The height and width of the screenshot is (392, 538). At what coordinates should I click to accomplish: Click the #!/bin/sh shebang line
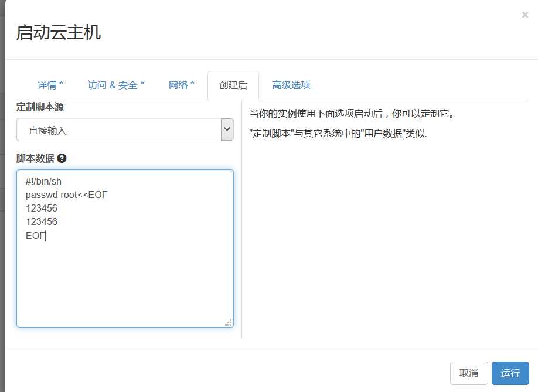tap(43, 181)
